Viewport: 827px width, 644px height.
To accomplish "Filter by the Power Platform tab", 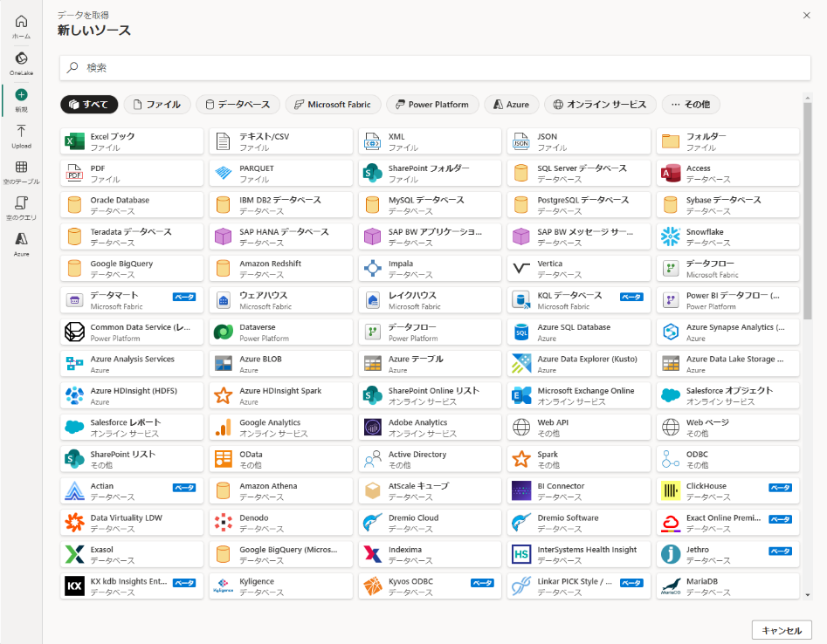I will tap(432, 105).
